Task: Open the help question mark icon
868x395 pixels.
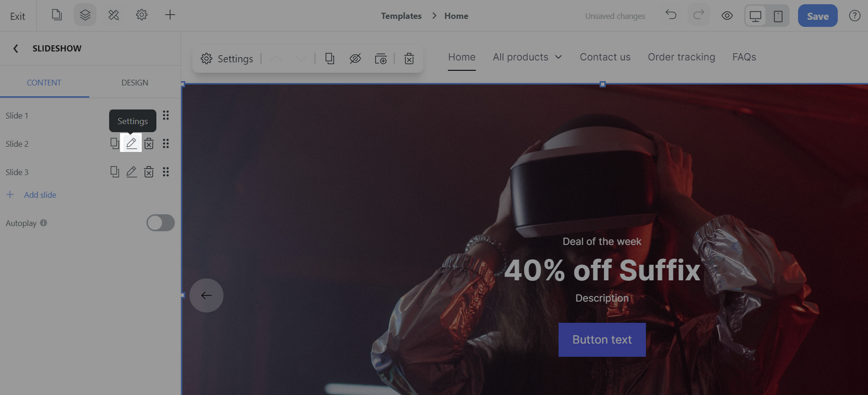Action: (854, 16)
